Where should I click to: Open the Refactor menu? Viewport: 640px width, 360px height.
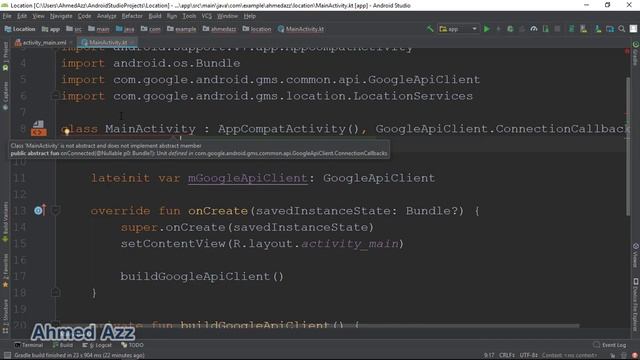[132, 16]
